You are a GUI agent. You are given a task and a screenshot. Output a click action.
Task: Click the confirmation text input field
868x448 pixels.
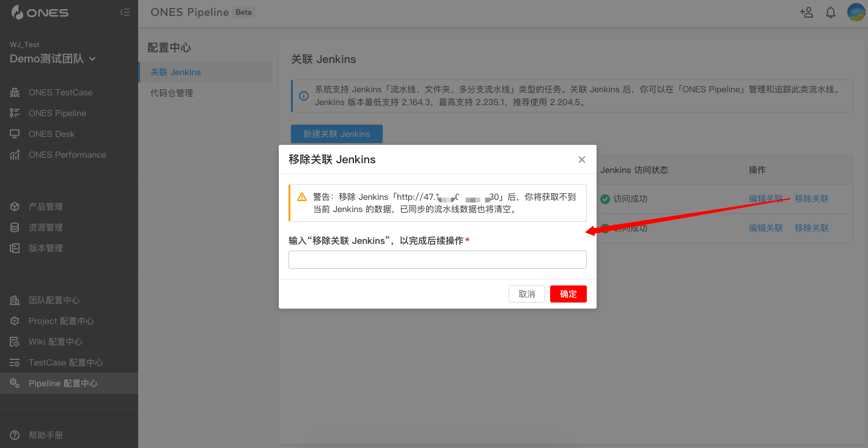[438, 260]
